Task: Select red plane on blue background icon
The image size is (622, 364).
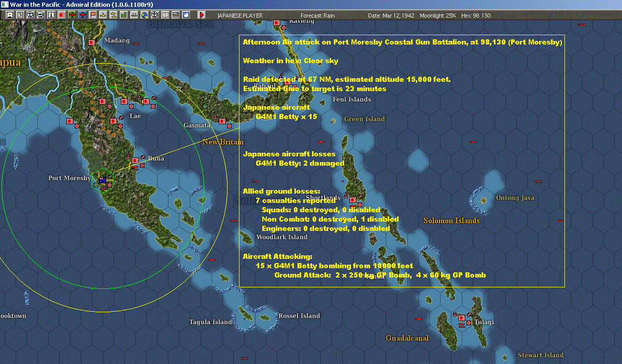Action: (82, 15)
